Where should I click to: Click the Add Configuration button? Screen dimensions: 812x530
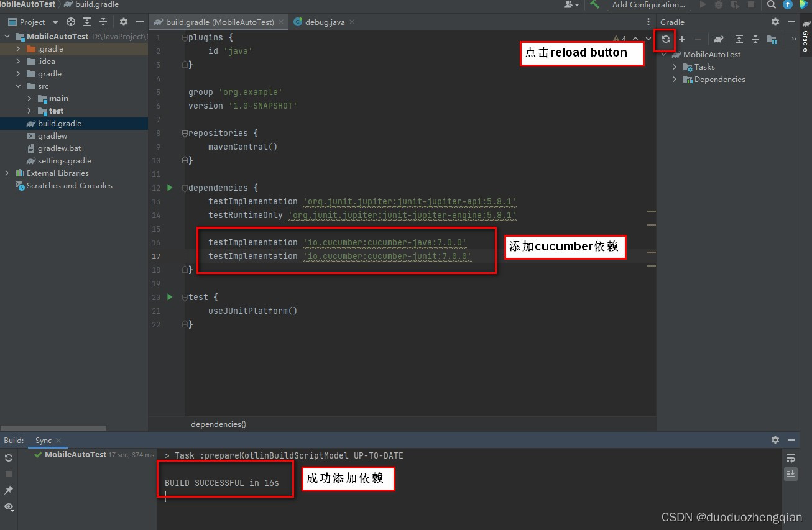(x=648, y=5)
